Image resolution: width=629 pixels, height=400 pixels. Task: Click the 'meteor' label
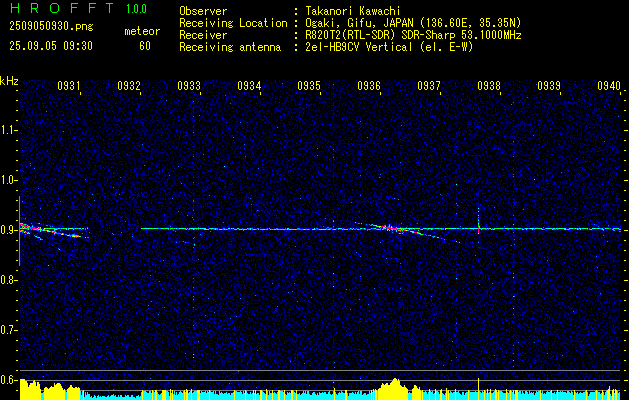[x=142, y=31]
